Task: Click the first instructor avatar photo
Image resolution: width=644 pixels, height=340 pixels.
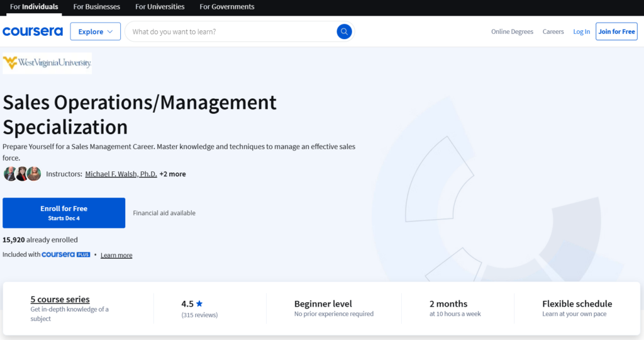Action: pos(10,174)
